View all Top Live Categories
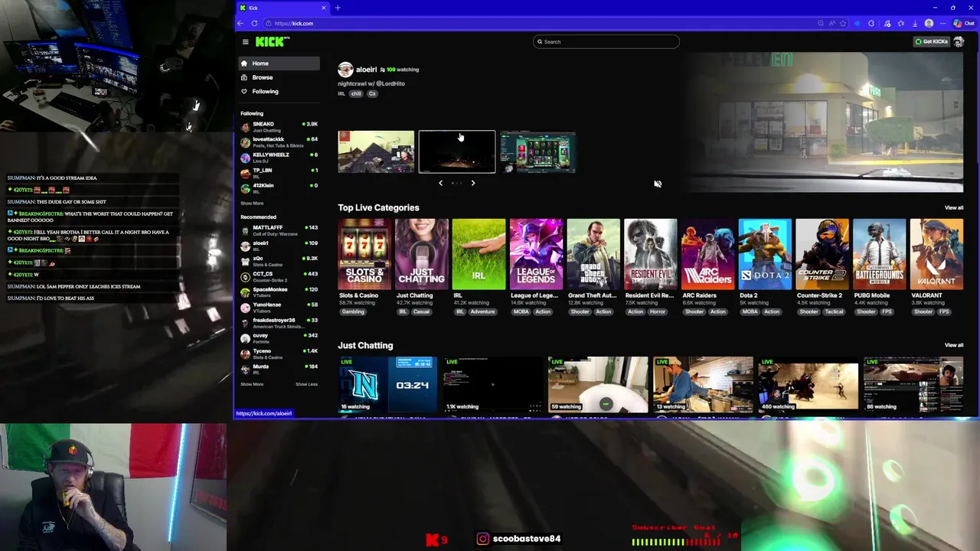This screenshot has height=551, width=980. click(954, 207)
